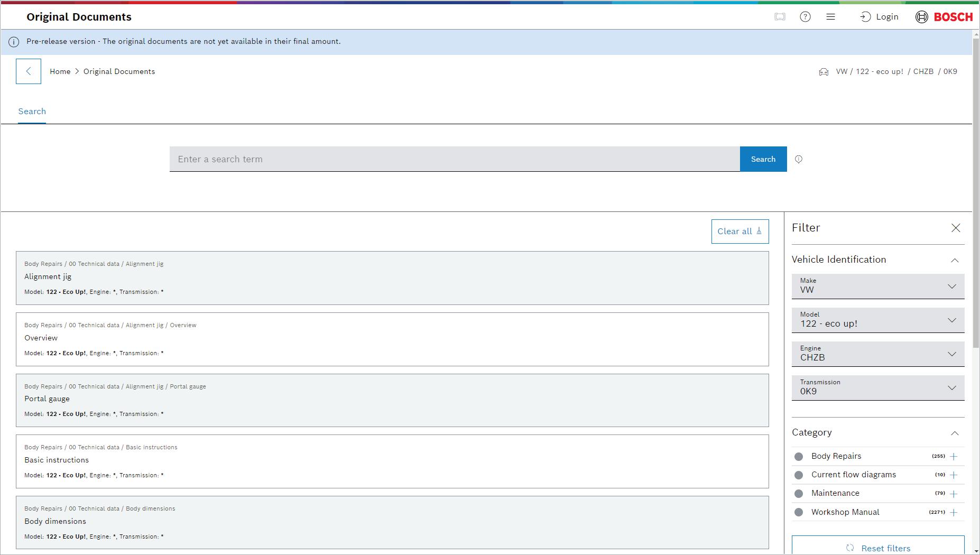Image resolution: width=980 pixels, height=555 pixels.
Task: Focus the search term input field
Action: point(455,159)
